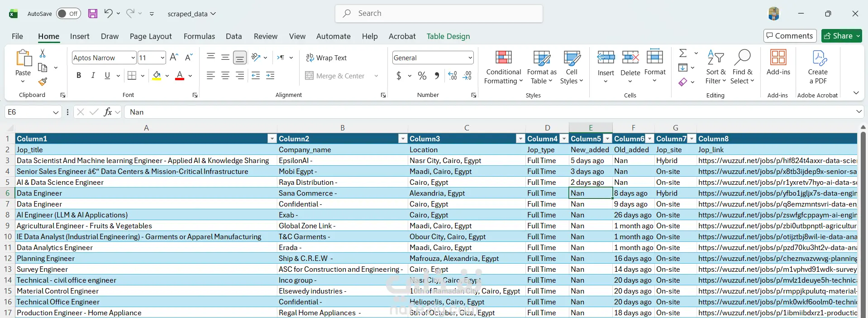Toggle Underline formatting
The image size is (868, 318).
pyautogui.click(x=107, y=76)
